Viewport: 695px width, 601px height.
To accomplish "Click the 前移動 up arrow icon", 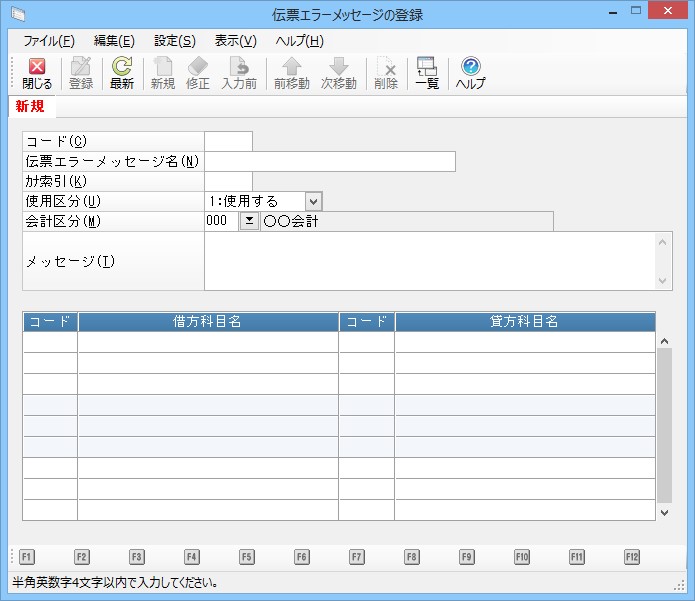I will pos(292,68).
